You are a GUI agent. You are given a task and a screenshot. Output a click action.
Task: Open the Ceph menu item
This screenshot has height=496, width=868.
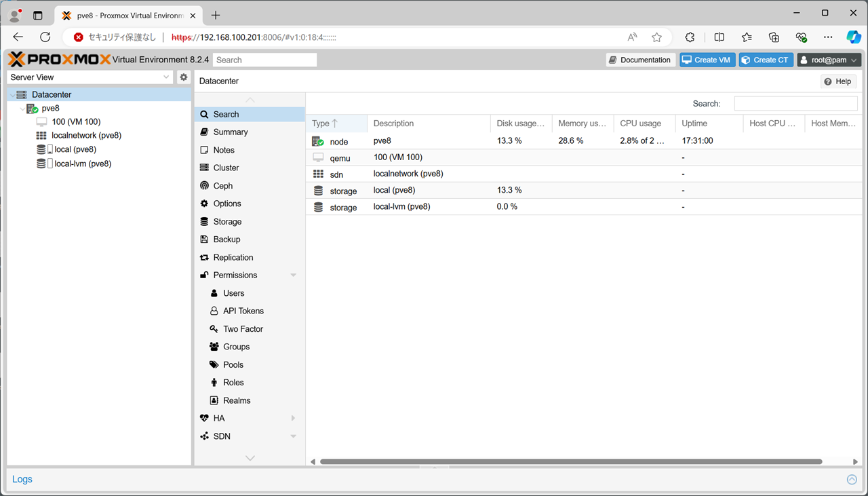(222, 186)
